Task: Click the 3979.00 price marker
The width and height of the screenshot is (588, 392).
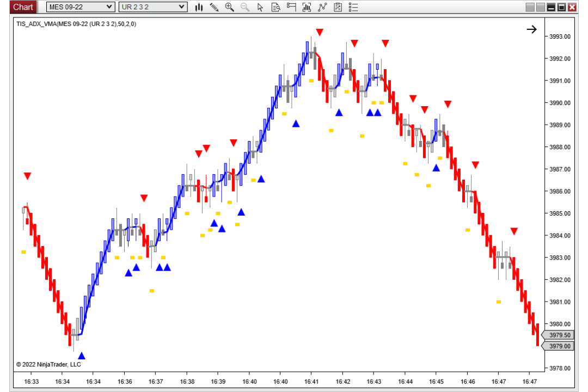Action: [558, 346]
